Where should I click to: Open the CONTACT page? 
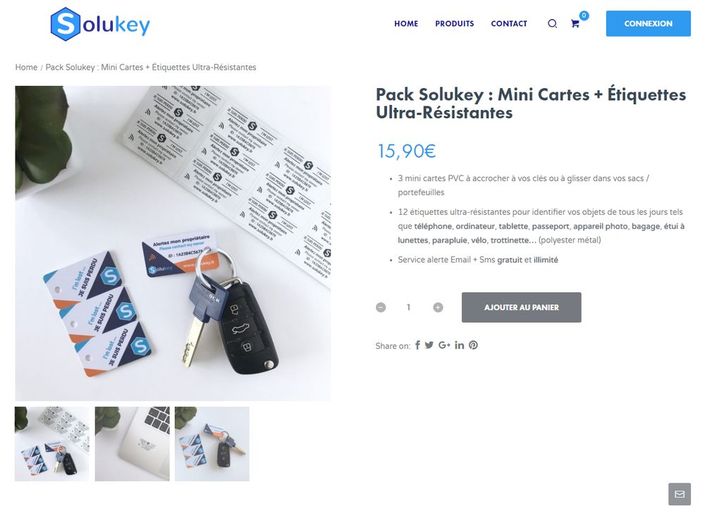509,24
